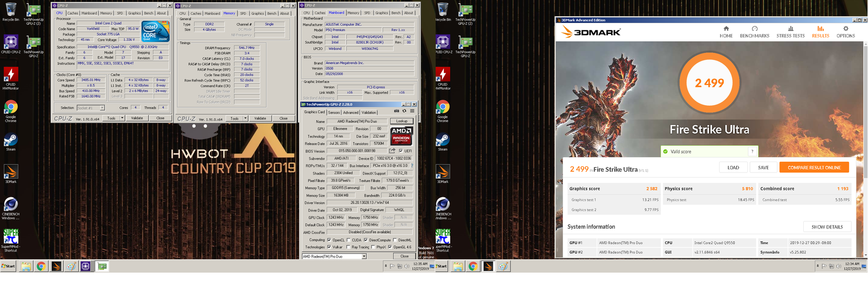Click GPU-Z screenshot camera icon
This screenshot has width=868, height=297.
pyautogui.click(x=396, y=111)
